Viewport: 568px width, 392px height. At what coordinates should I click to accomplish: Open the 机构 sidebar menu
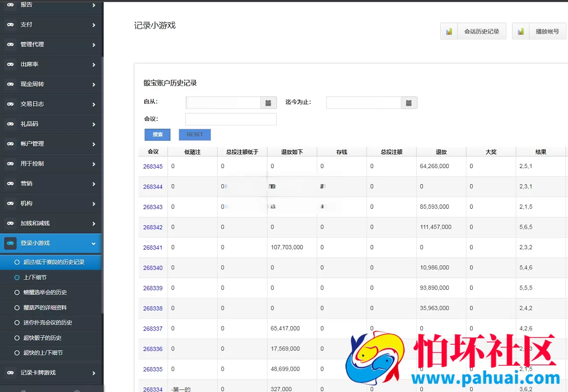[51, 203]
